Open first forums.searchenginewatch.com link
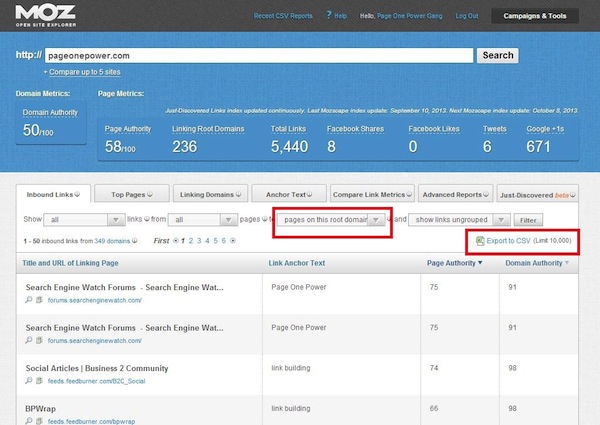 click(95, 300)
